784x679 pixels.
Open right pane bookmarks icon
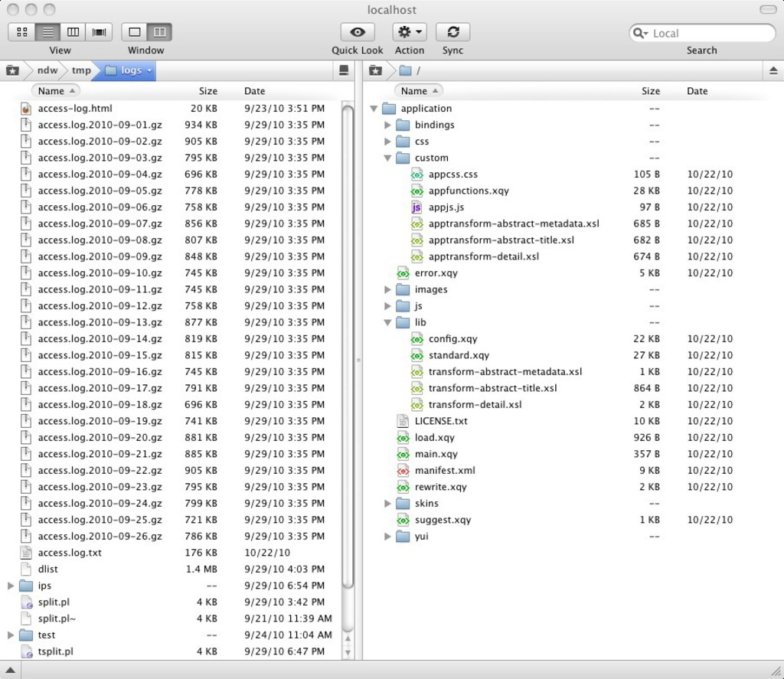(x=375, y=70)
